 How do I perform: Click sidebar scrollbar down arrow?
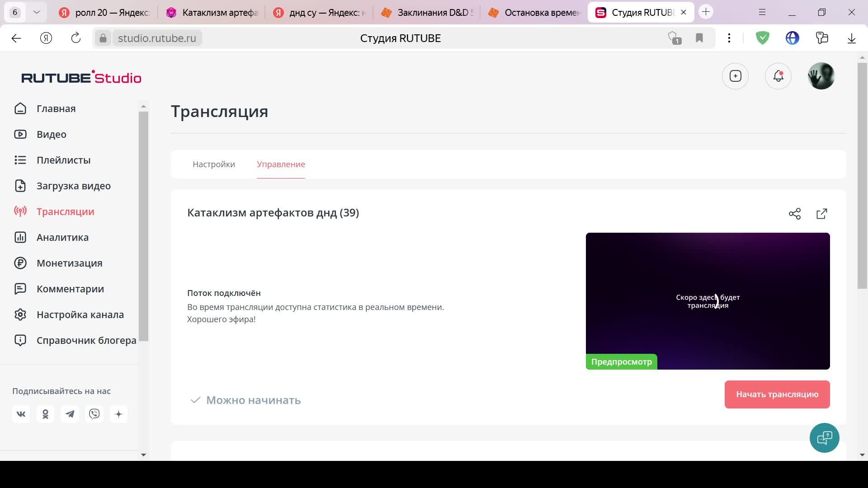(143, 455)
